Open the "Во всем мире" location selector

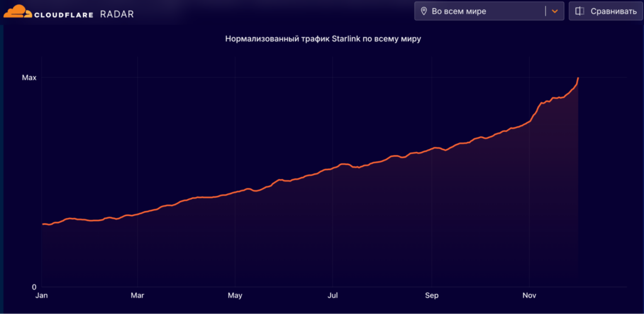pos(489,11)
